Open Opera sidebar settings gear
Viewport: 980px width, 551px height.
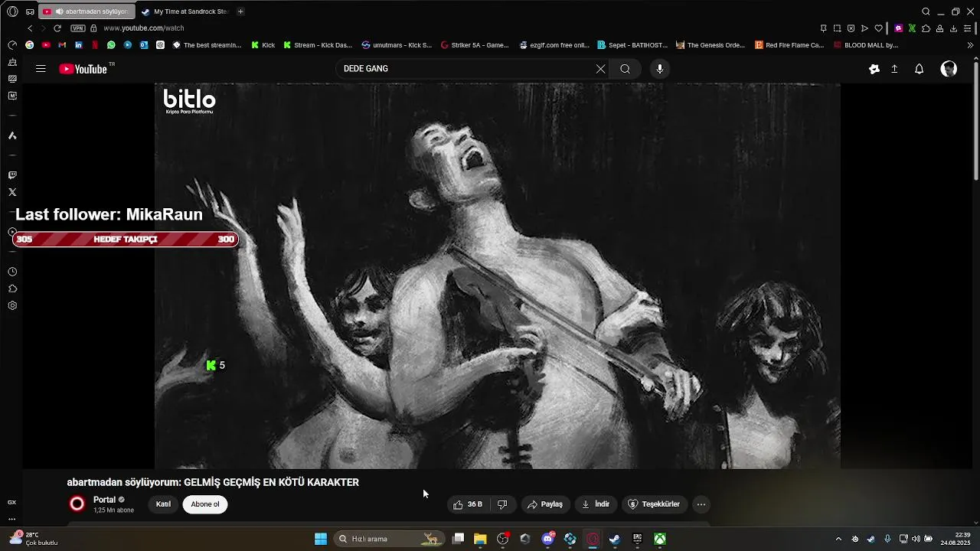[12, 305]
